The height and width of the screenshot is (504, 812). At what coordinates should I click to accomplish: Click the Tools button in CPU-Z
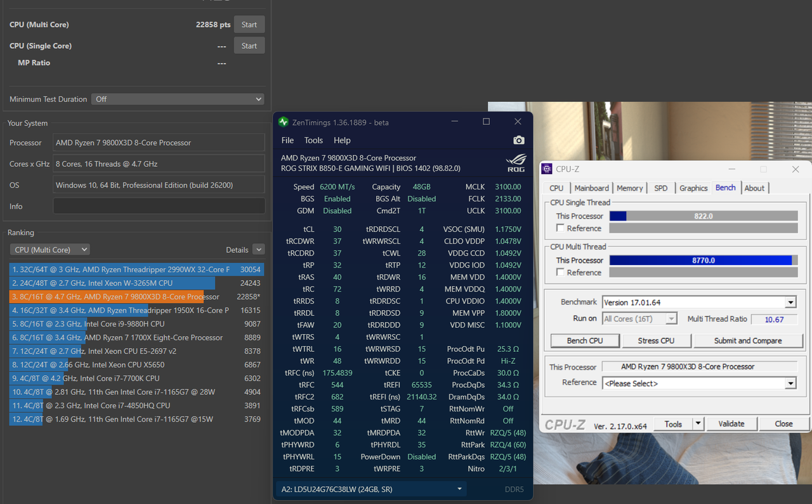(x=673, y=423)
